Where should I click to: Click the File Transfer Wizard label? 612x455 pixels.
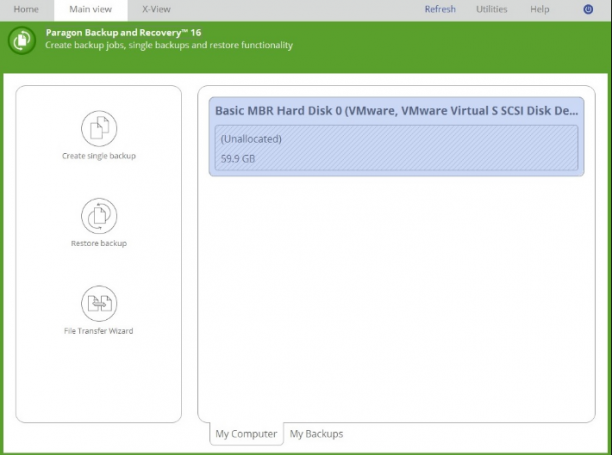99,331
